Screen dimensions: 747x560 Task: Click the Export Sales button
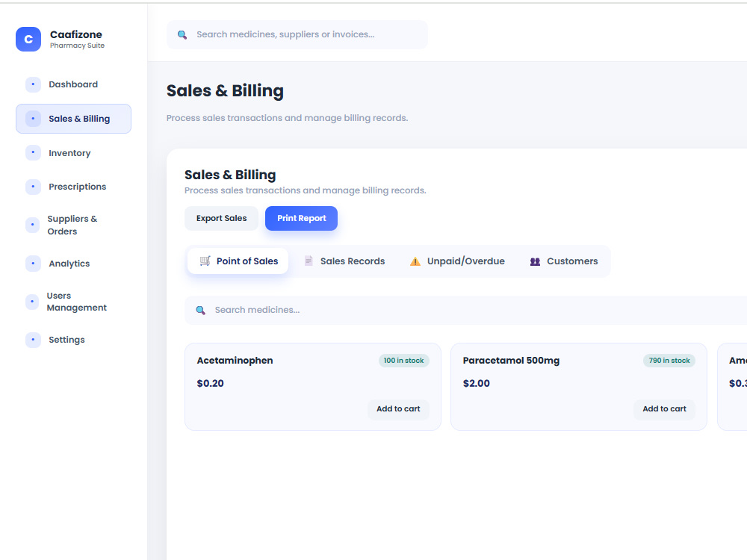(222, 218)
